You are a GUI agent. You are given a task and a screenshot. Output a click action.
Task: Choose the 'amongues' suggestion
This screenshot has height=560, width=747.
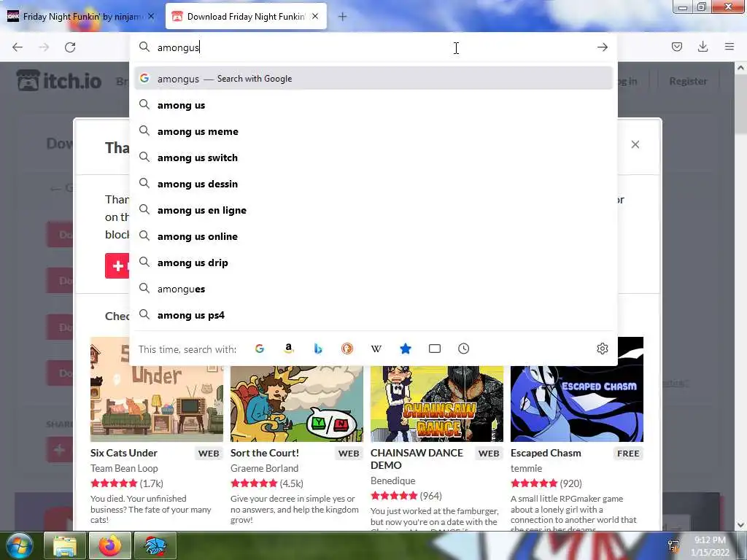(x=373, y=289)
